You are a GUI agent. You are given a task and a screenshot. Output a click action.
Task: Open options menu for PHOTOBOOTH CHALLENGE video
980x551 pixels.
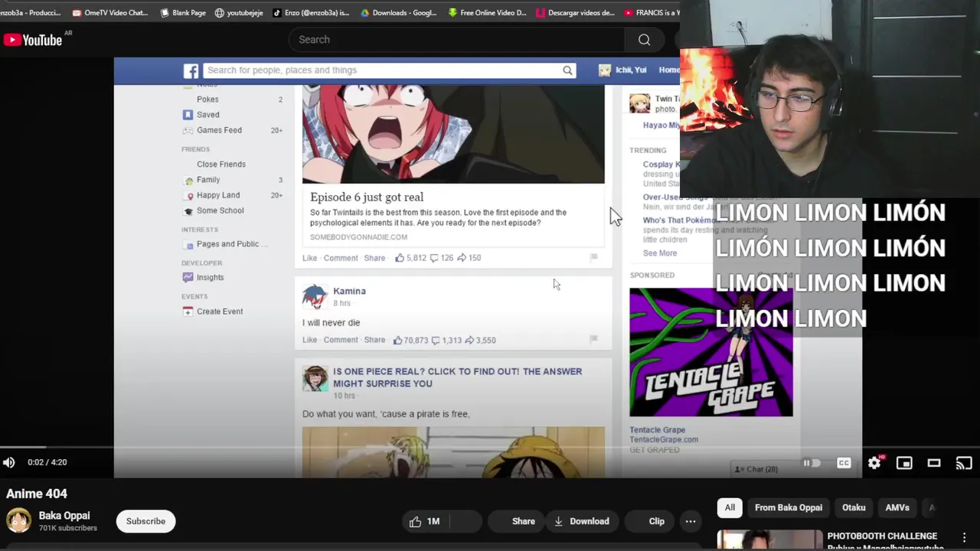[964, 537]
